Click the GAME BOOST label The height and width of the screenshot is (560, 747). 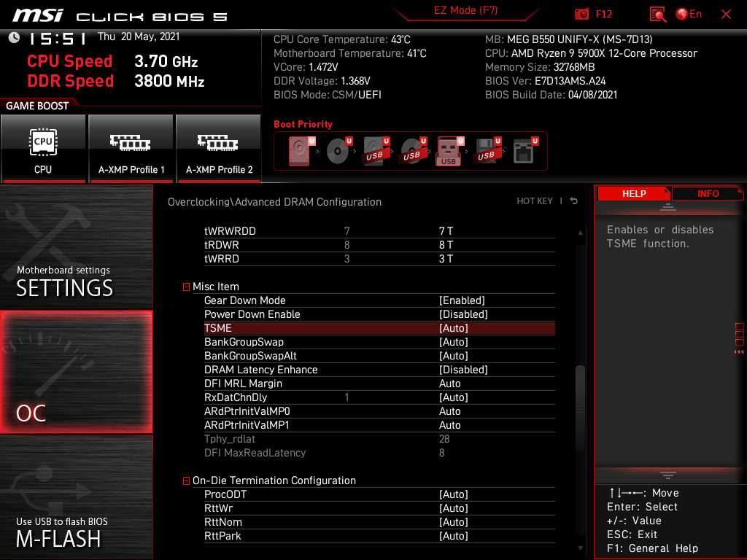[x=37, y=106]
